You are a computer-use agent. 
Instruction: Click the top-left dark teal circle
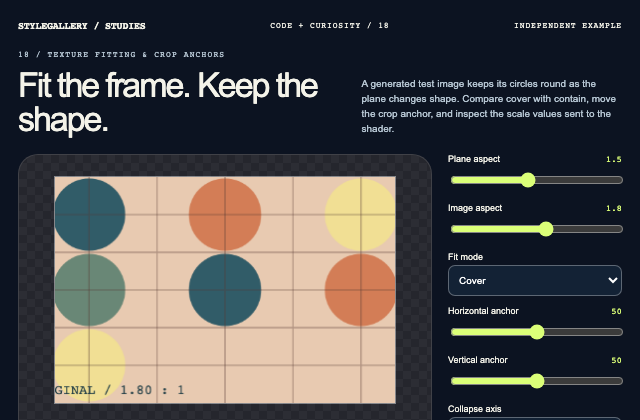(x=90, y=214)
